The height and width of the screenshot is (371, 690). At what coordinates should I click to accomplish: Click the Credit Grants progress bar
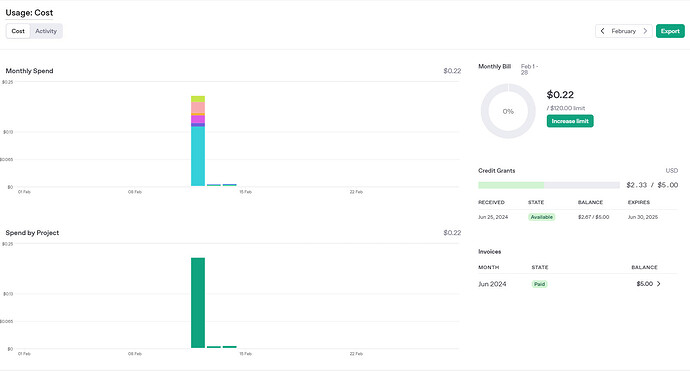click(x=549, y=185)
